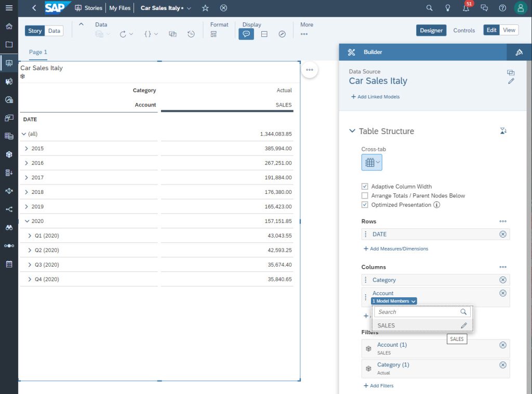Switch to the Styling paintbrush panel
This screenshot has height=394, width=532.
tap(519, 52)
